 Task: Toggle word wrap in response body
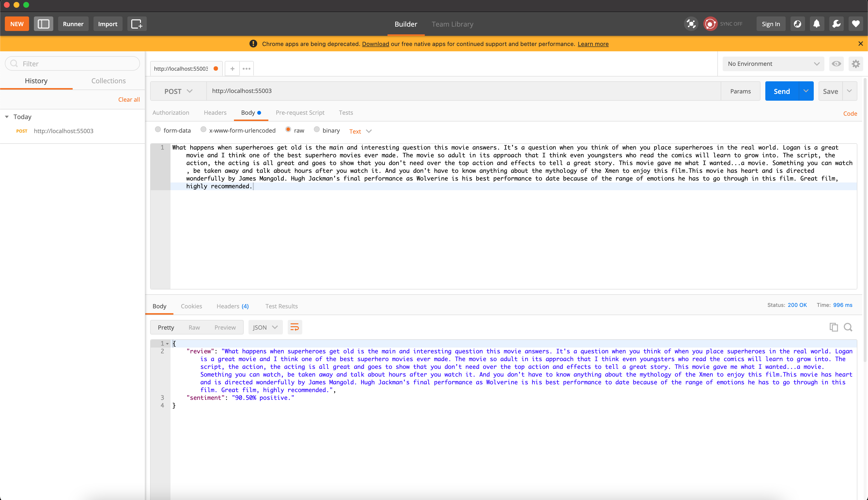pos(294,327)
